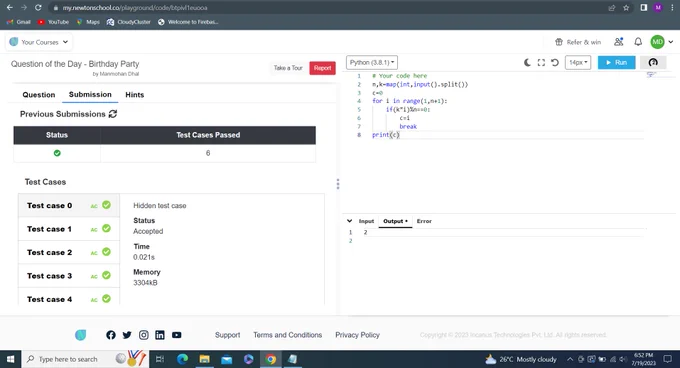Open the CloudyCluster bookmark
Image resolution: width=680 pixels, height=368 pixels.
pos(129,22)
